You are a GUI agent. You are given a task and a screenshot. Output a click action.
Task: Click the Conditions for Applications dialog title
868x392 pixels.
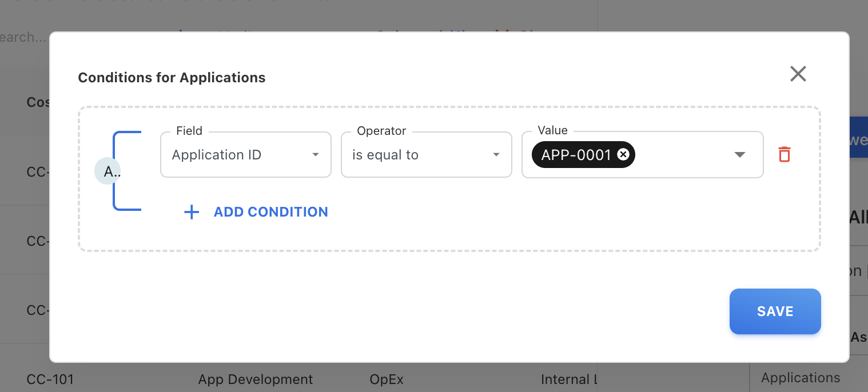pos(172,78)
